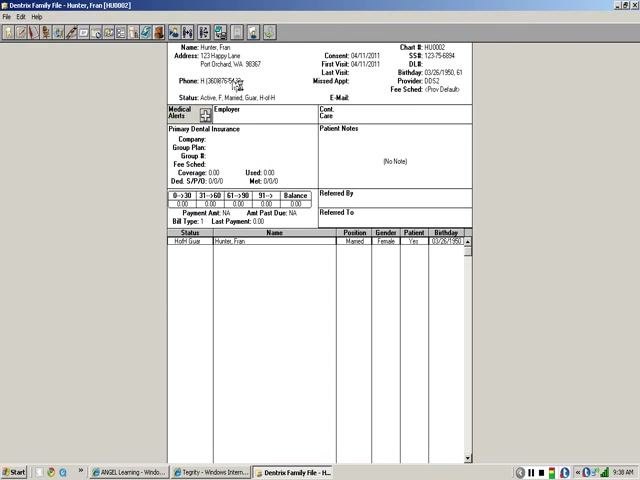Click the Birthday column header in family list
Screen dimensions: 640x480
point(446,233)
